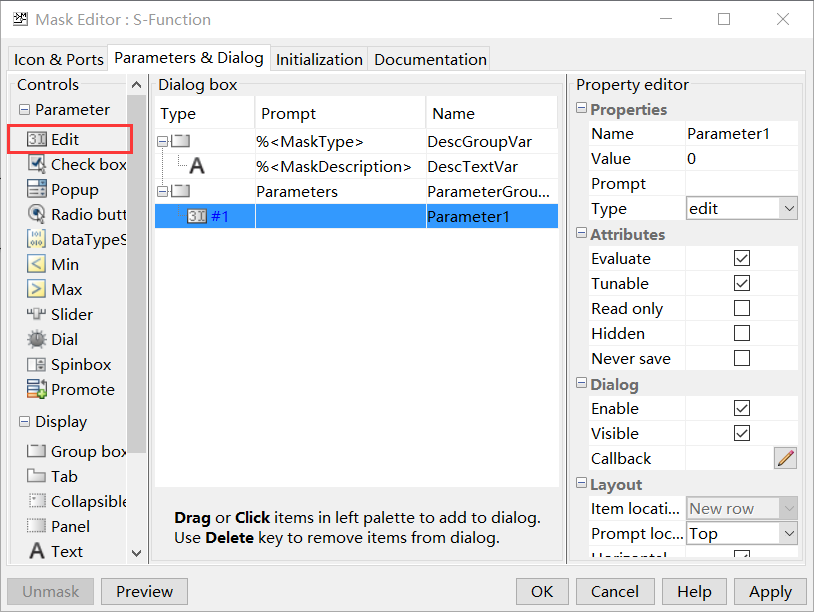Click the Promote parameter icon

[37, 389]
